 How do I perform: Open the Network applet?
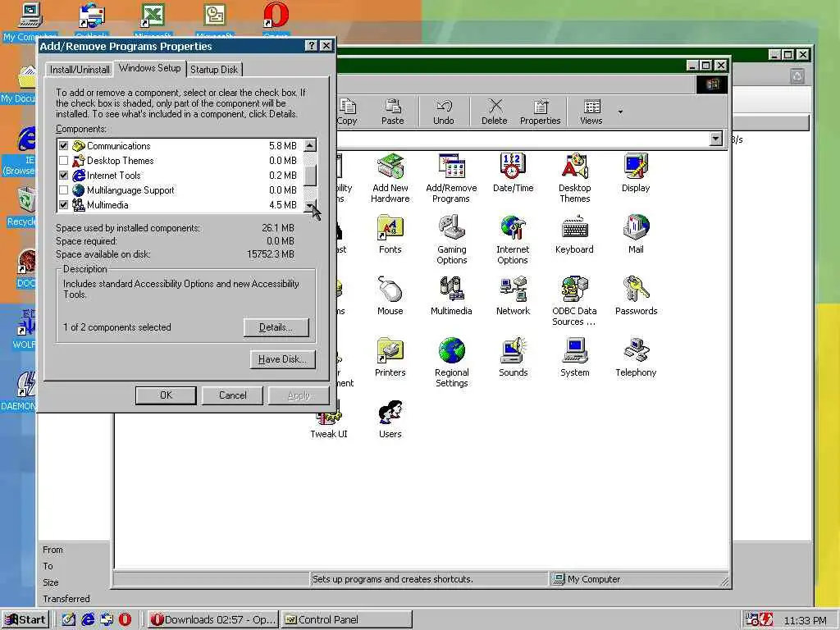pos(513,296)
